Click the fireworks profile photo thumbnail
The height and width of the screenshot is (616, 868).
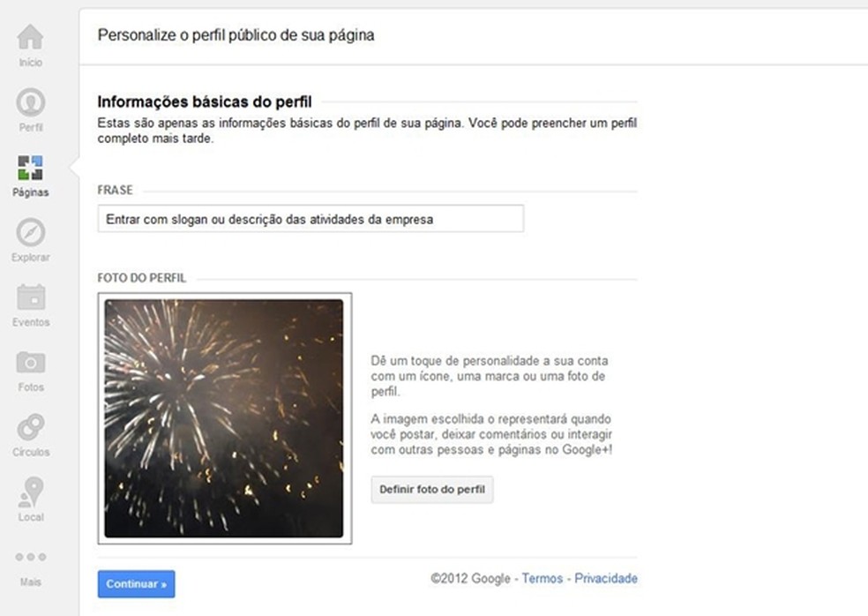tap(224, 418)
